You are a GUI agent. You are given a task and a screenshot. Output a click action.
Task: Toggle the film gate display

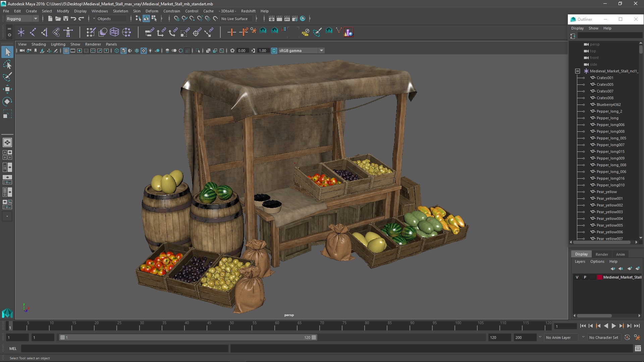(73, 51)
